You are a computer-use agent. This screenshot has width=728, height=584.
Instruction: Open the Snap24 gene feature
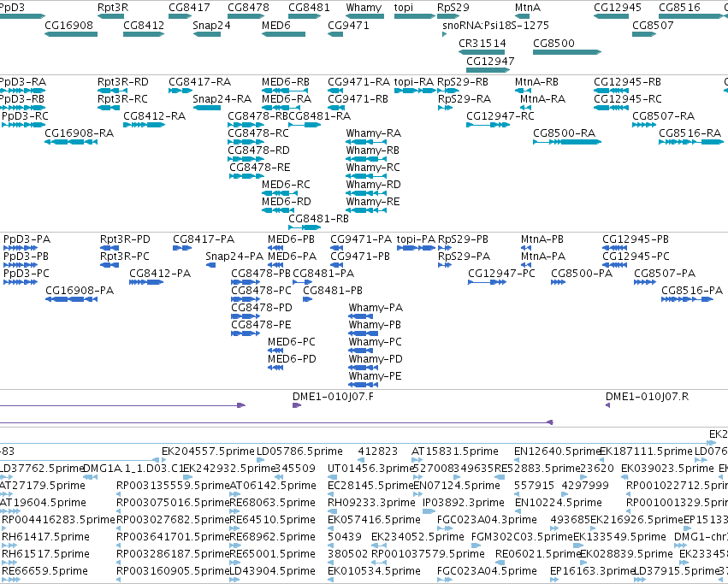pyautogui.click(x=207, y=34)
